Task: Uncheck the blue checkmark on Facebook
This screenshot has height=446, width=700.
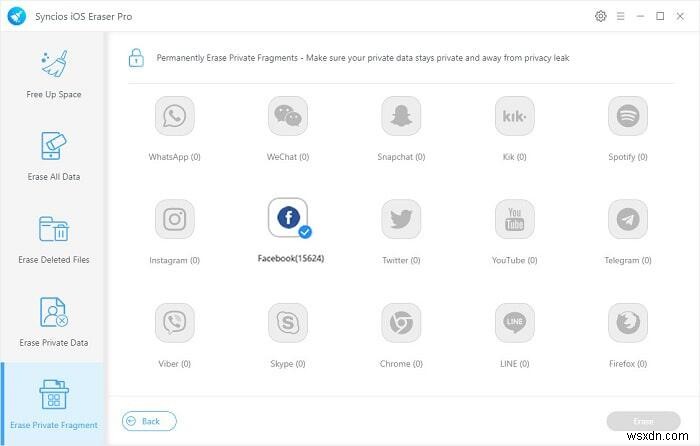Action: (x=305, y=232)
